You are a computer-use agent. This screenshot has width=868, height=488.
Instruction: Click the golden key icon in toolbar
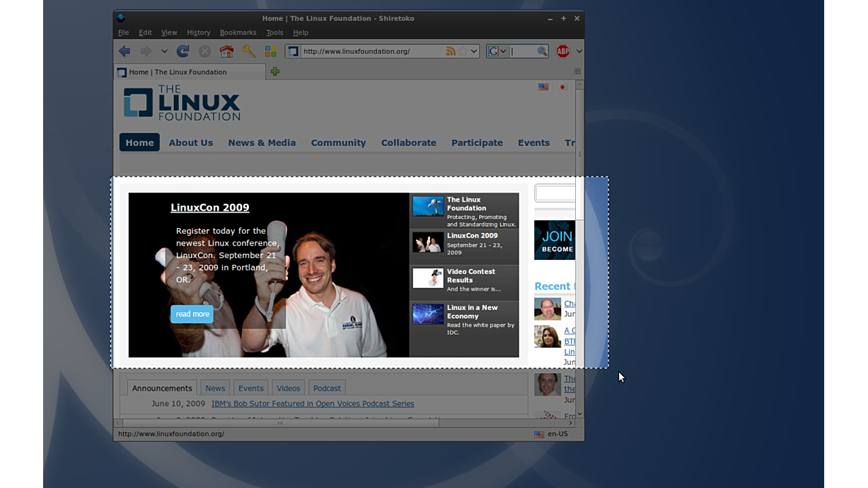pyautogui.click(x=248, y=51)
